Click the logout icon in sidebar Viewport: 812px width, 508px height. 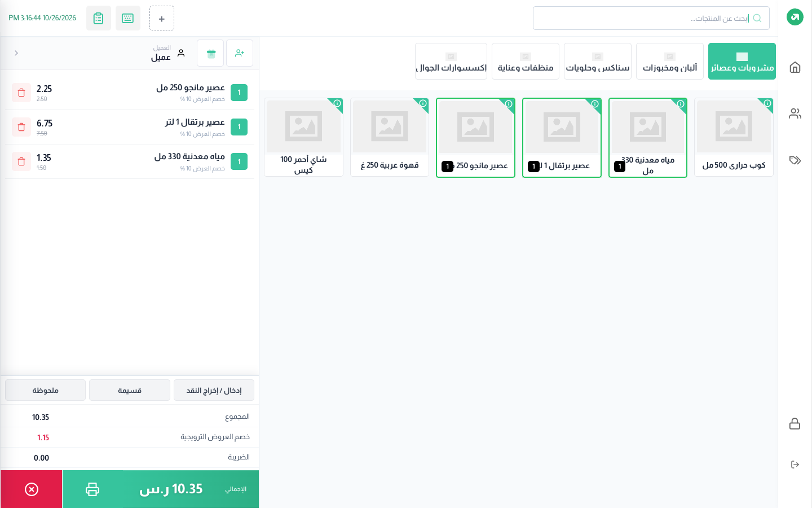pos(795,465)
